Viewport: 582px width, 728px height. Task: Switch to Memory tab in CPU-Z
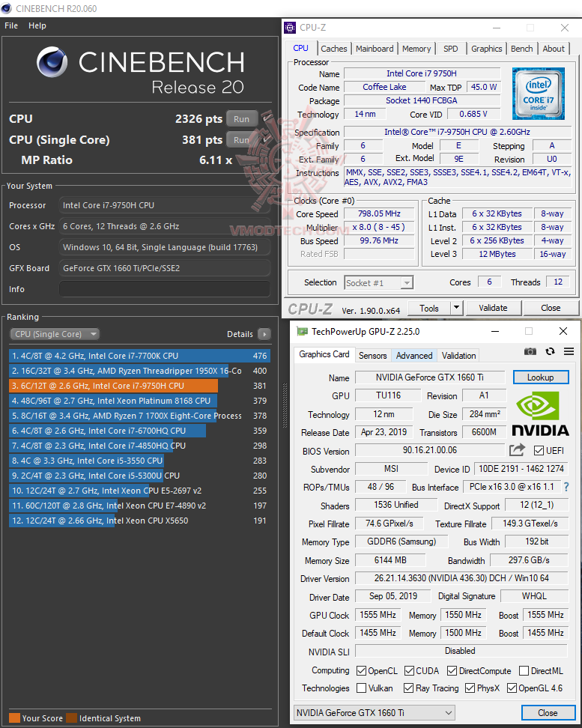(x=416, y=49)
